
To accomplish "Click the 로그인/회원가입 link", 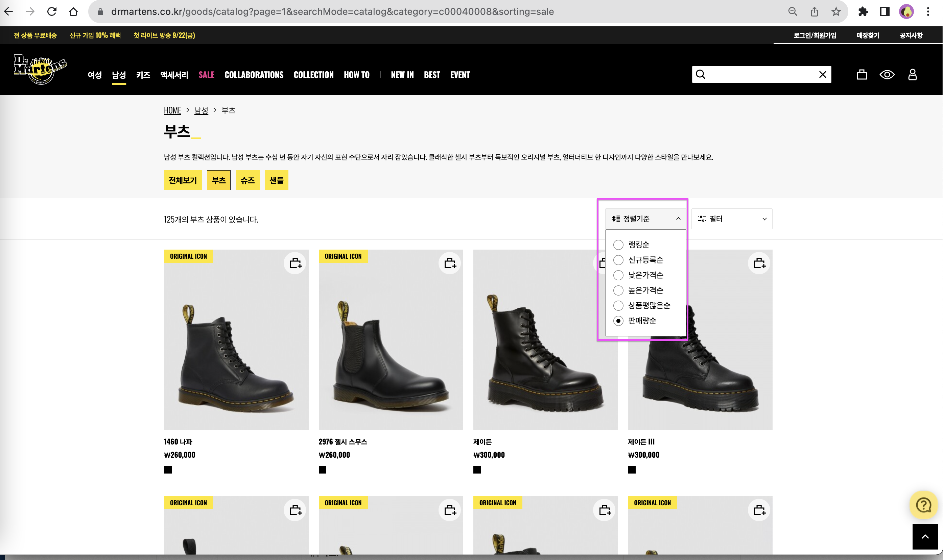I will 815,35.
